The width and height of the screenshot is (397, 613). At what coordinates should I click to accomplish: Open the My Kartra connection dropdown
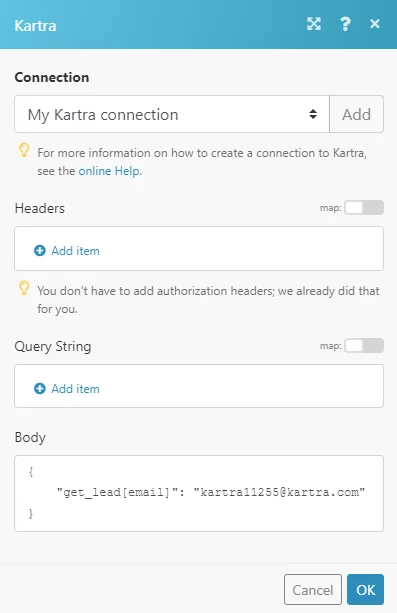click(172, 114)
